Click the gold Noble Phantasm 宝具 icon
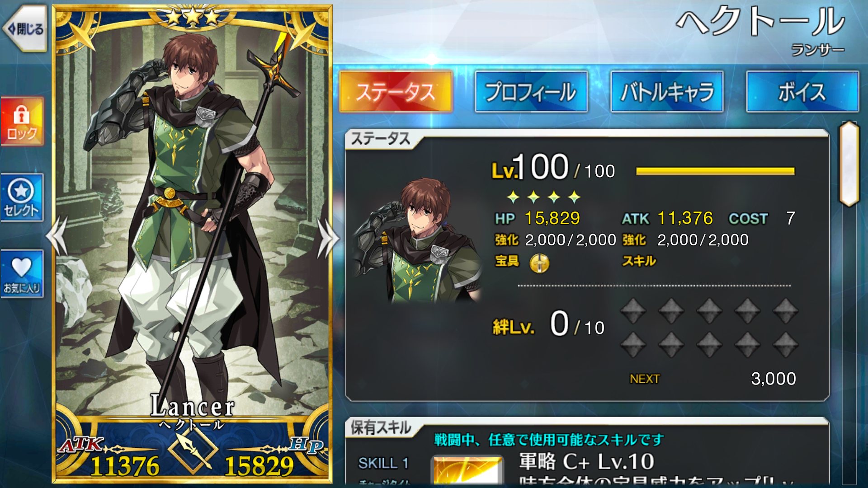The width and height of the screenshot is (868, 488). pos(539,263)
